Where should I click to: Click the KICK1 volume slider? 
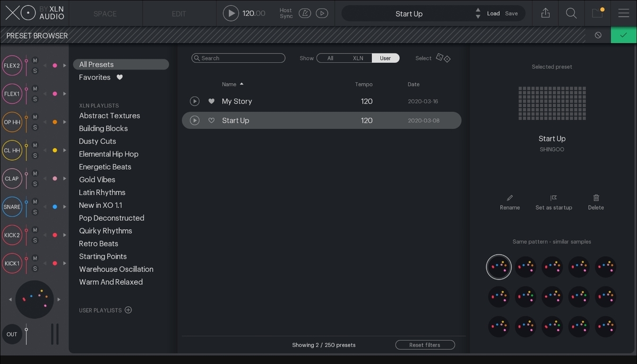click(x=26, y=263)
